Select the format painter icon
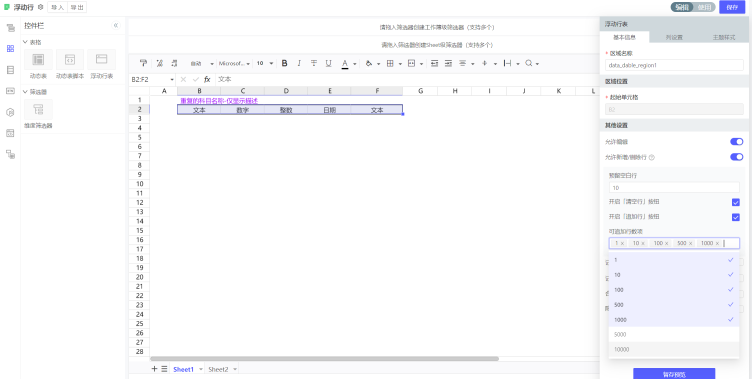 click(143, 63)
